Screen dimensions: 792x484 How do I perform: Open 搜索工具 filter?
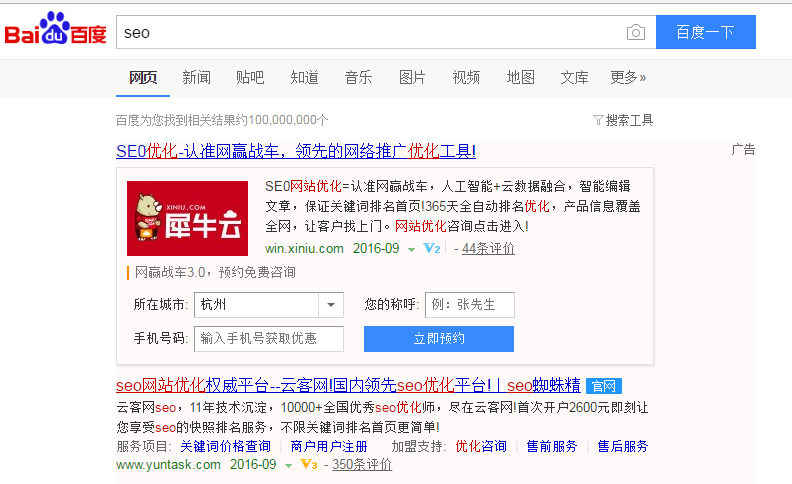pos(623,120)
